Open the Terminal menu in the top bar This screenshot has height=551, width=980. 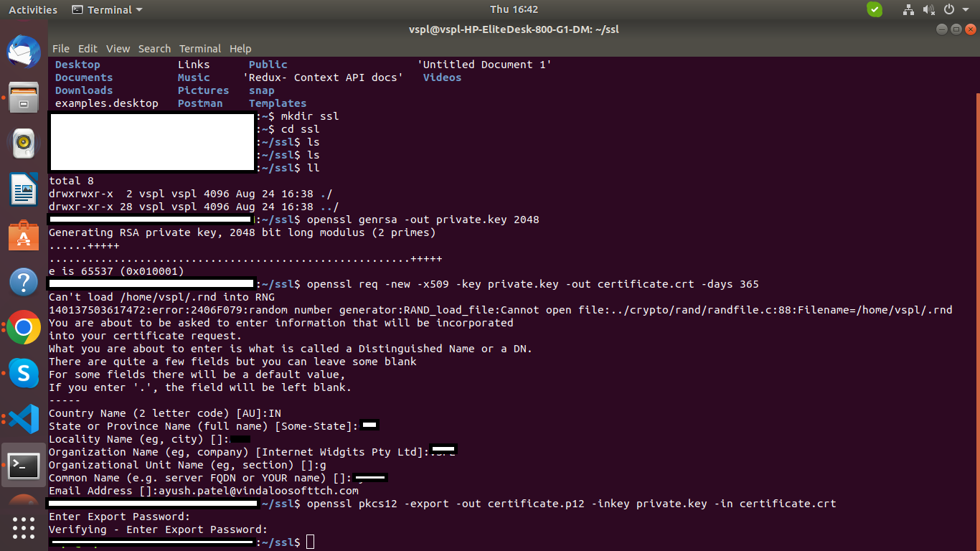tap(107, 9)
